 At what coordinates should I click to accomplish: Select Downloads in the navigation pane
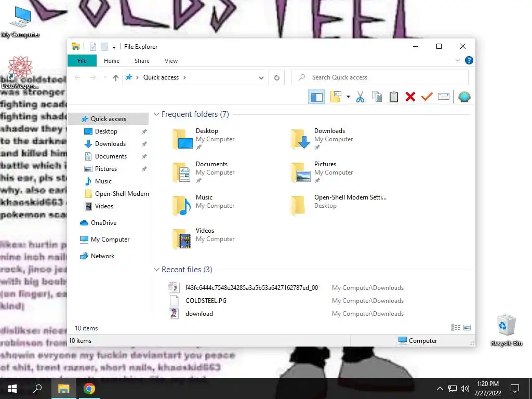pos(110,144)
